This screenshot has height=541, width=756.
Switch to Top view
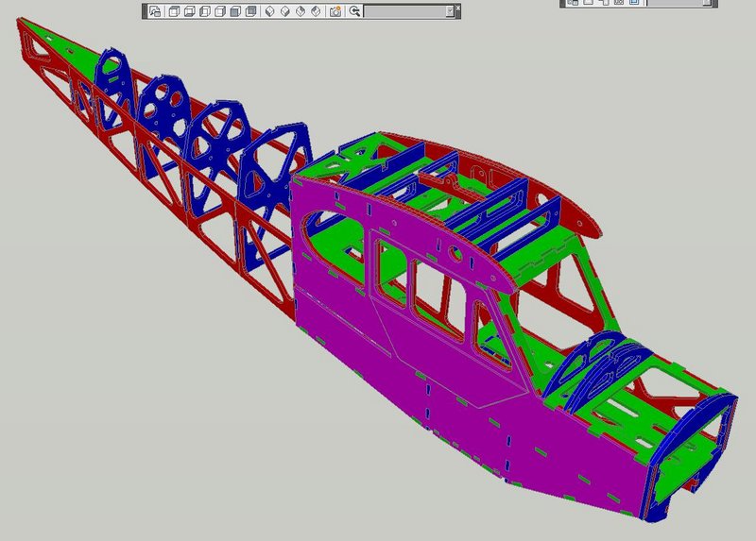[x=174, y=11]
